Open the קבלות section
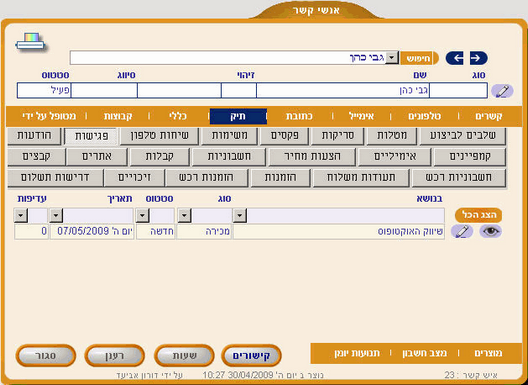Screen dimensions: 528x385 point(159,157)
